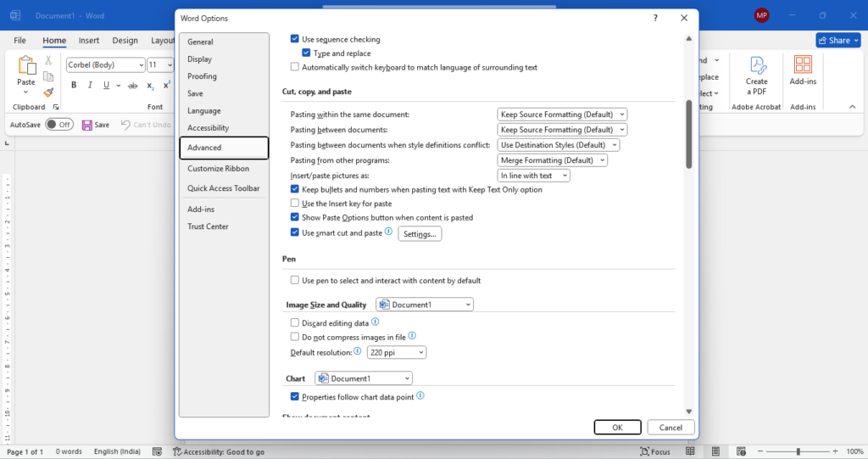
Task: Enable Use pen to select and interact
Action: pos(294,280)
